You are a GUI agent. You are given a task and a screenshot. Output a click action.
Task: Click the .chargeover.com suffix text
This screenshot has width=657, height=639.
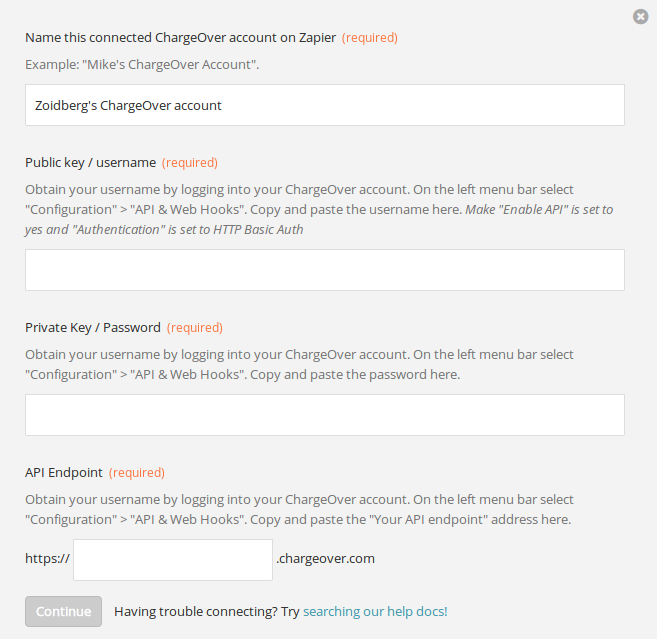click(325, 559)
